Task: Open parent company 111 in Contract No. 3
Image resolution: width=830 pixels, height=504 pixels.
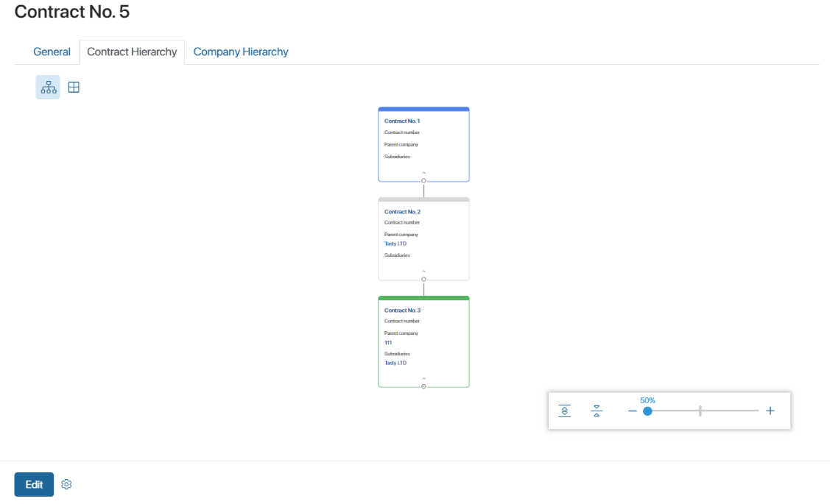Action: pyautogui.click(x=388, y=343)
